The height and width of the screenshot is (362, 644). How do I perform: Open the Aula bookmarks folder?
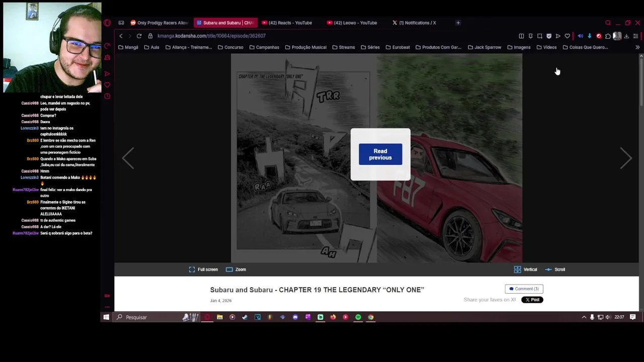[151, 47]
